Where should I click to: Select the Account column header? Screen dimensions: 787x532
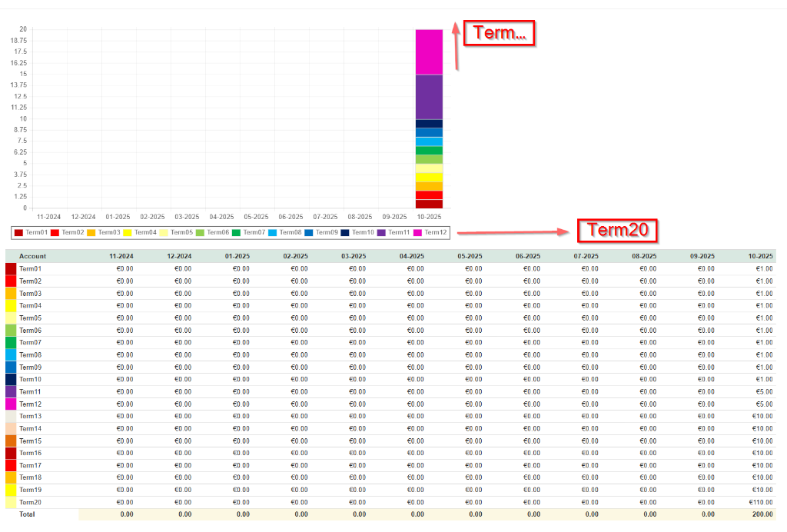[33, 256]
